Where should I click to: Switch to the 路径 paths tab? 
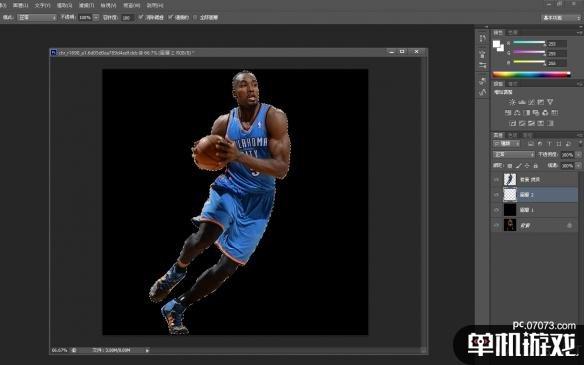527,135
